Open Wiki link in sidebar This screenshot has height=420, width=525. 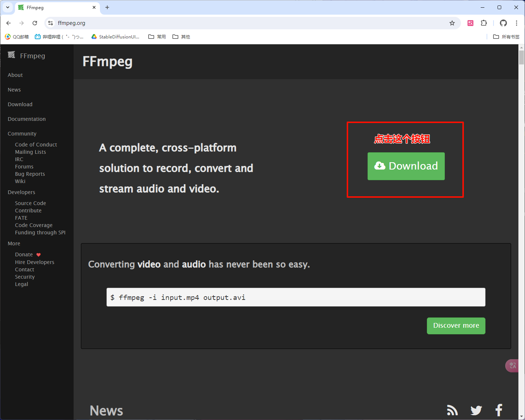pos(20,181)
